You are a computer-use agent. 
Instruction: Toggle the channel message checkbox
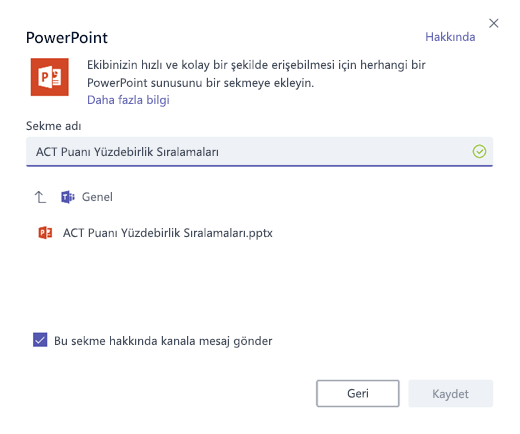click(40, 340)
